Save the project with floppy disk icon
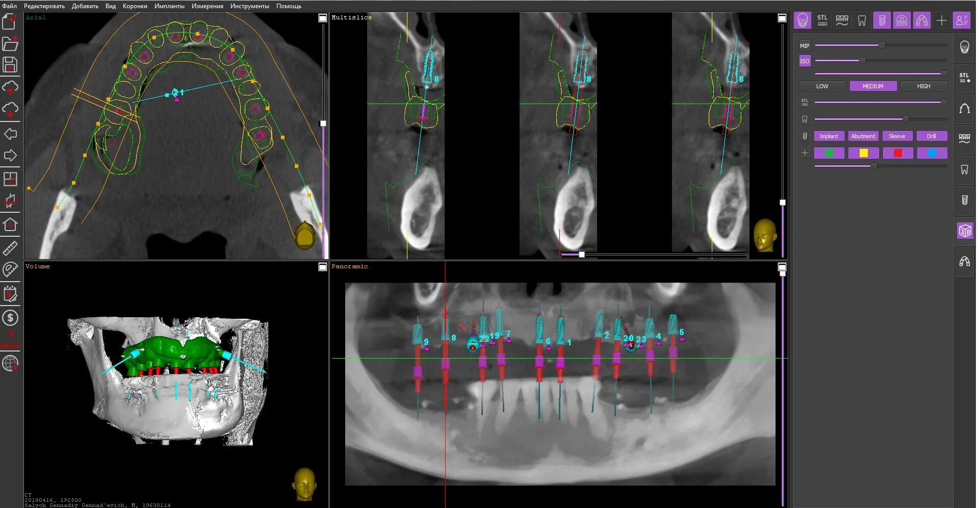 (x=10, y=65)
